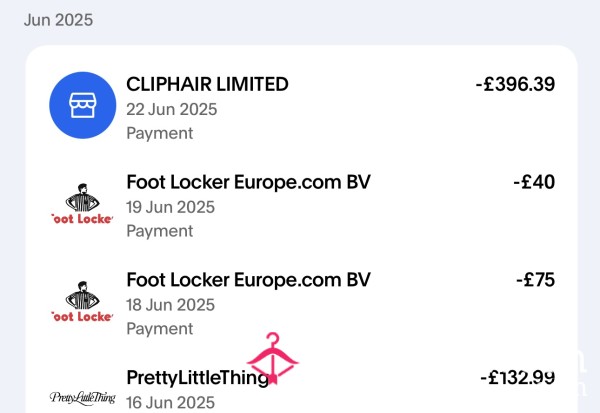Select the -£132.99 amount
Image resolution: width=600 pixels, height=413 pixels.
coord(518,378)
